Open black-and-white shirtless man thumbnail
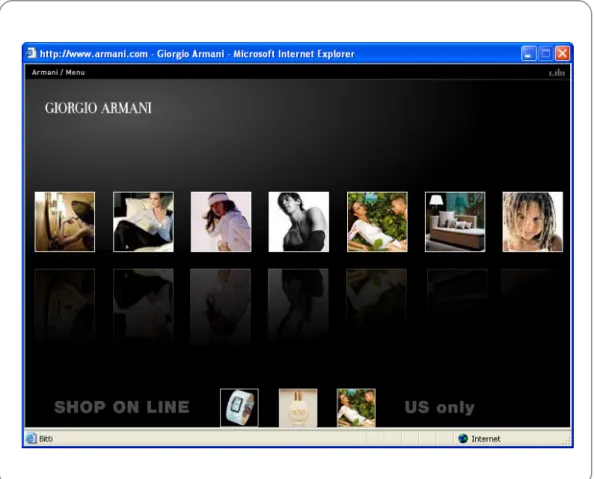This screenshot has height=479, width=594. point(299,222)
